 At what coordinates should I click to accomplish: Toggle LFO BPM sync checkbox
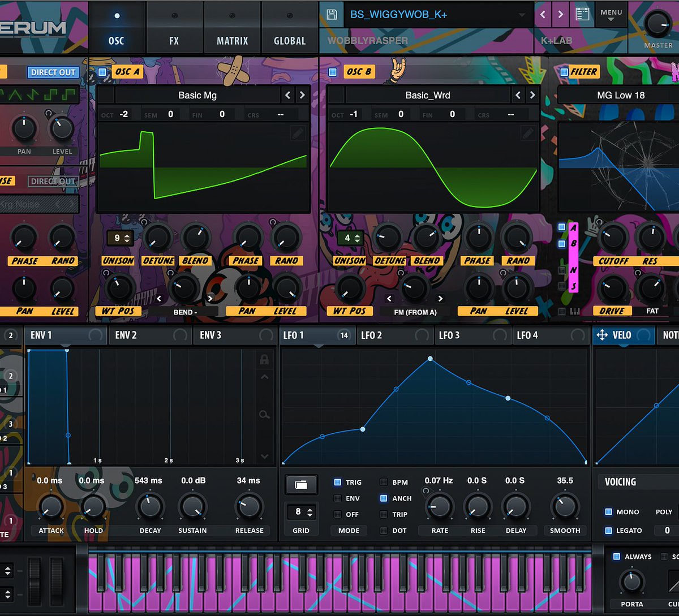[x=384, y=482]
